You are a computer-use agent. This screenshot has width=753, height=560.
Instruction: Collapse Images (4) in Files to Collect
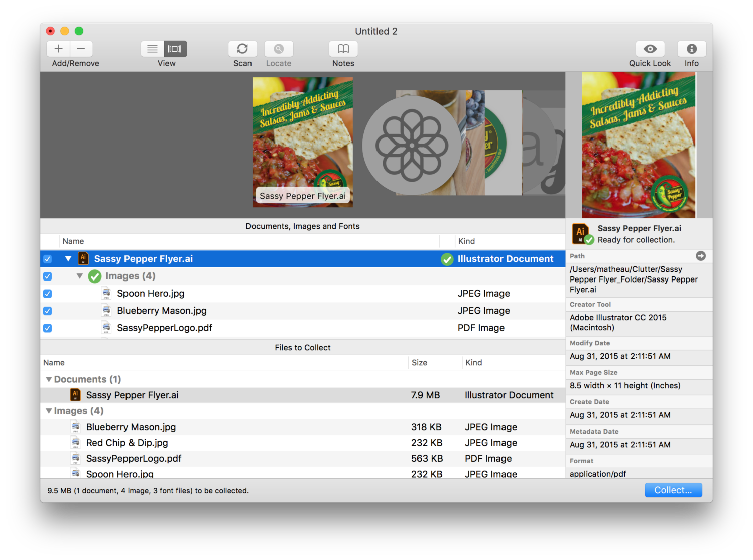coord(49,411)
